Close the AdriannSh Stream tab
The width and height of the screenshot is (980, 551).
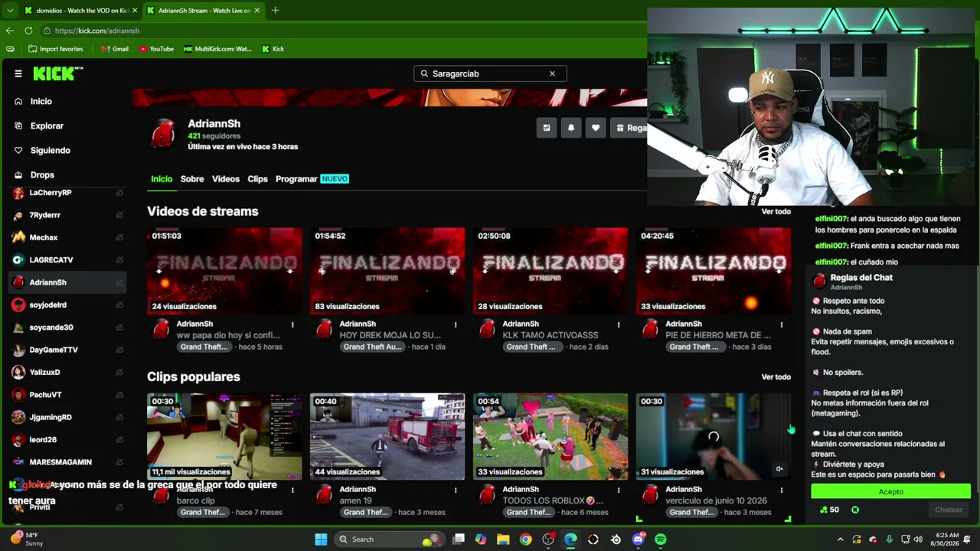(x=256, y=11)
